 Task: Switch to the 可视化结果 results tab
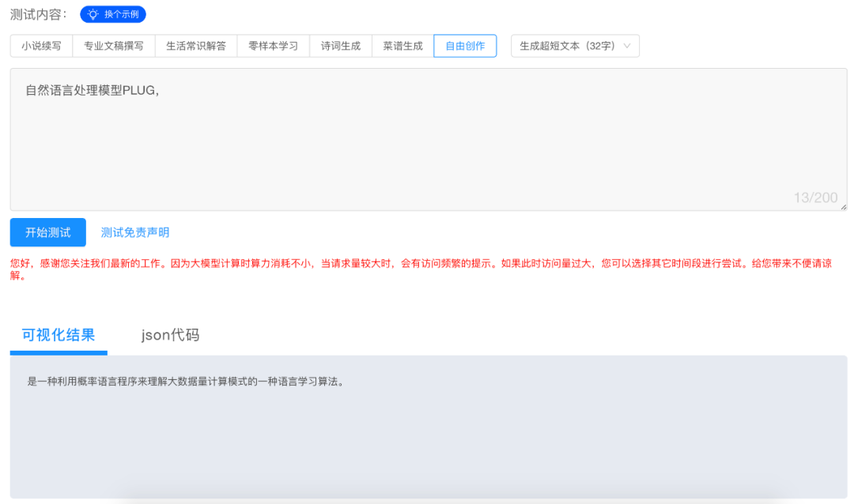coord(58,335)
